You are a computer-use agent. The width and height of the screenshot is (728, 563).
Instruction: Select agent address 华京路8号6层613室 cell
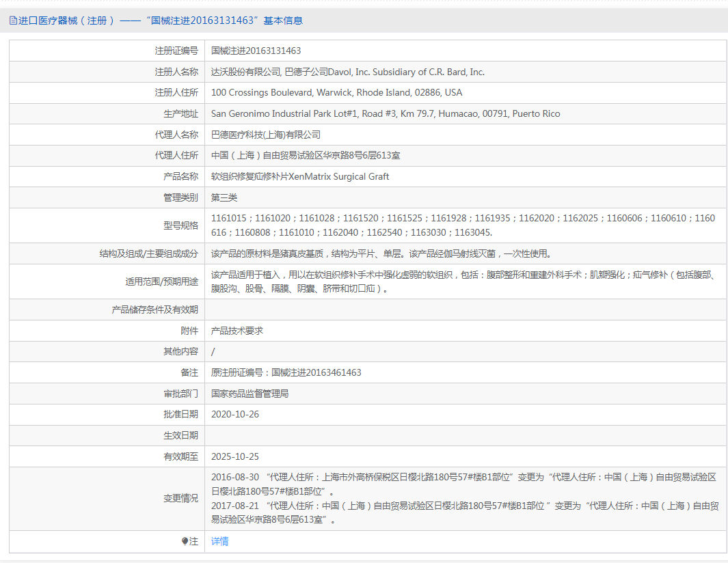306,156
